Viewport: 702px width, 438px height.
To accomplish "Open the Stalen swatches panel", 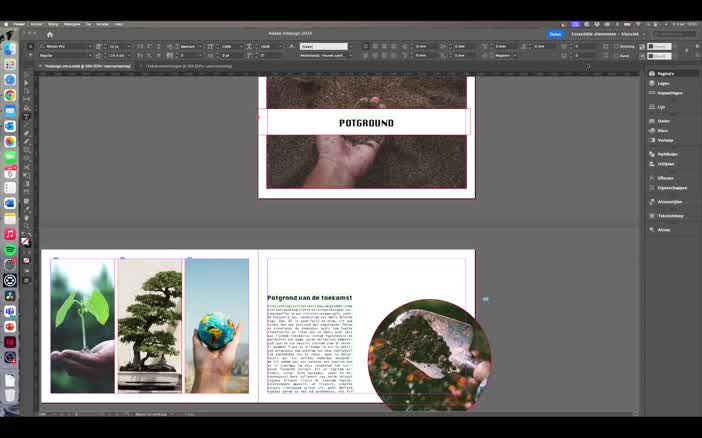I will (x=663, y=121).
